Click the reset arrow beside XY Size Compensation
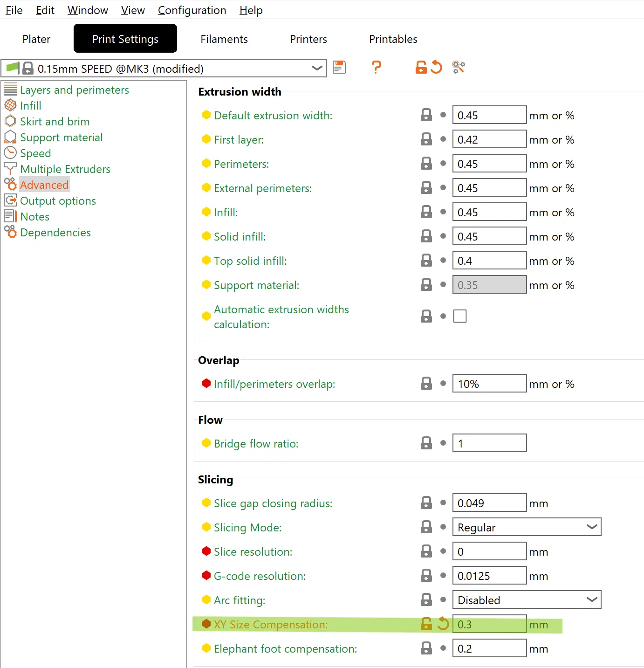Viewport: 644px width, 668px height. pos(443,624)
